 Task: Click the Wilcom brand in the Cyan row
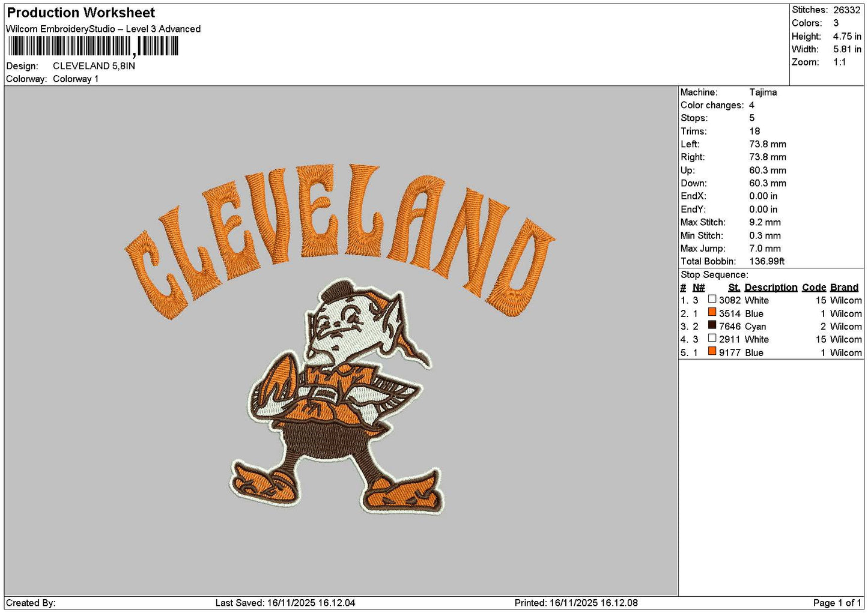[x=846, y=327]
